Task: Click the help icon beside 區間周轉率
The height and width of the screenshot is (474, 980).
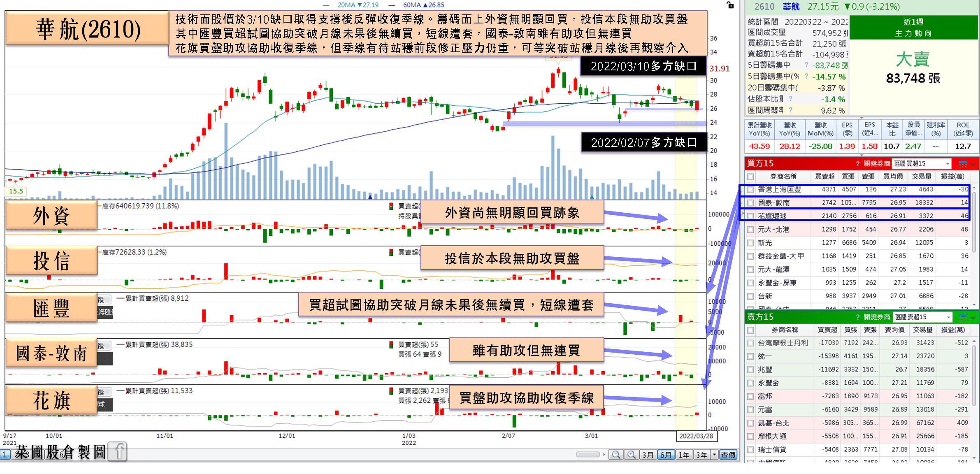Action: (791, 110)
